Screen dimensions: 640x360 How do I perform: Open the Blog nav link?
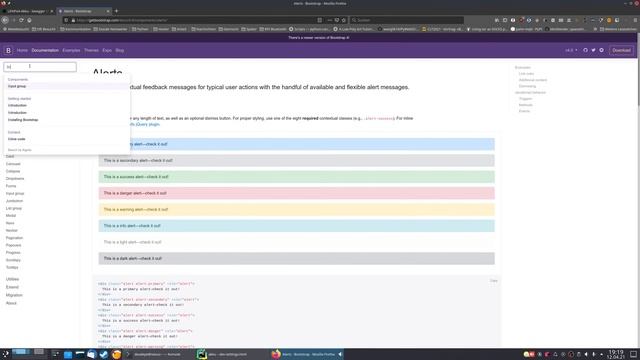click(x=120, y=51)
